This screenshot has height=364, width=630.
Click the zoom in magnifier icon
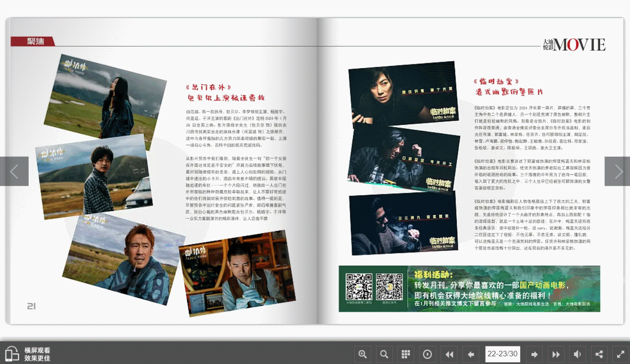point(362,354)
